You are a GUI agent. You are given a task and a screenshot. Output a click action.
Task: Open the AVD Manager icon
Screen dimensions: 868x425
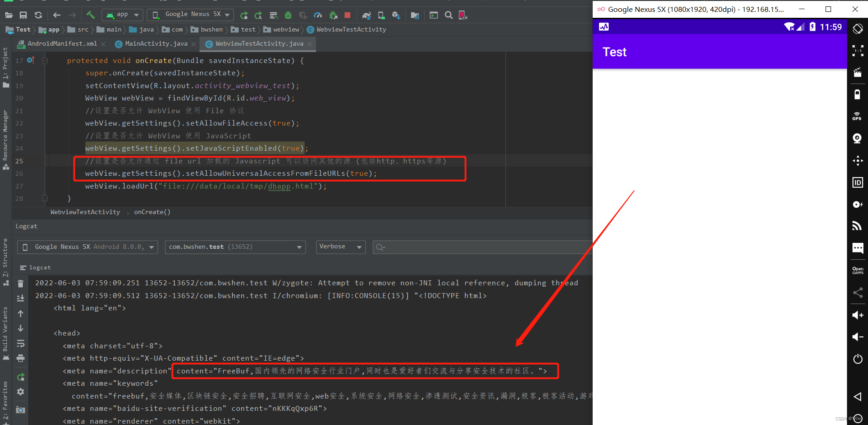click(x=381, y=16)
